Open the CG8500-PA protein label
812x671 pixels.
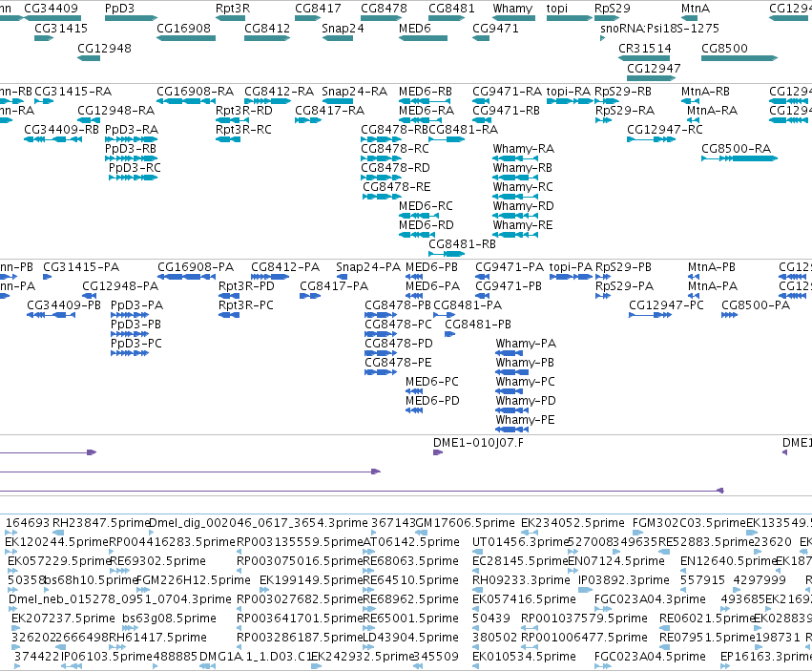coord(756,305)
